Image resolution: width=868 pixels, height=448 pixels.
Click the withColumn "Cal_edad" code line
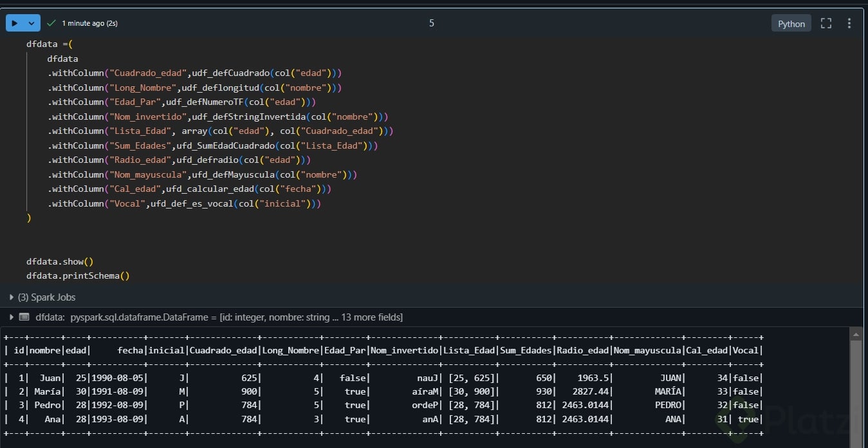point(189,189)
